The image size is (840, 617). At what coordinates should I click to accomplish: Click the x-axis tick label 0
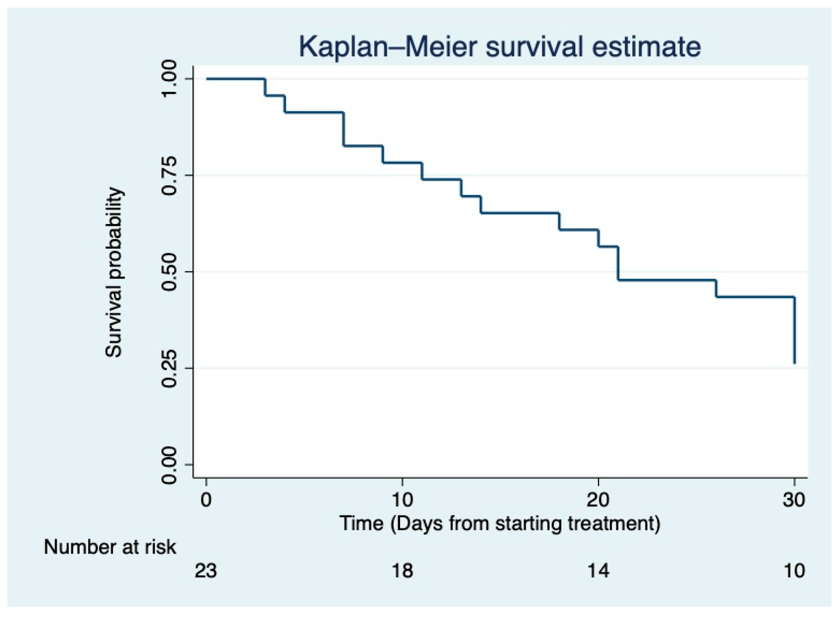click(x=206, y=499)
